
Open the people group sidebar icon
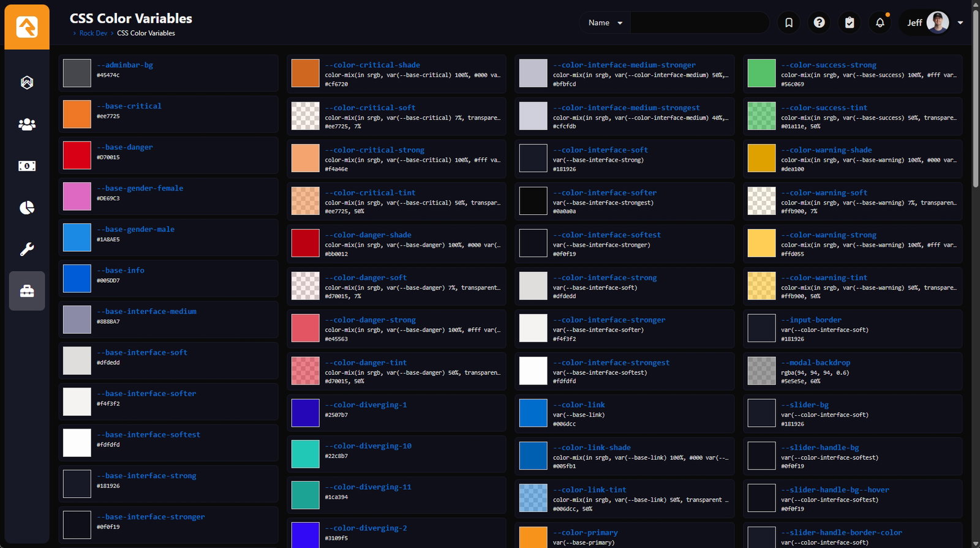point(27,124)
